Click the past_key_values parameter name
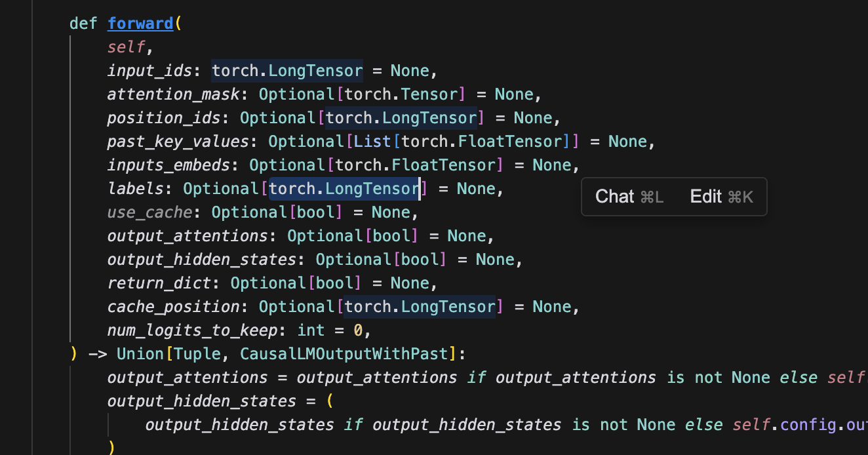Viewport: 868px width, 455px height. (x=178, y=142)
